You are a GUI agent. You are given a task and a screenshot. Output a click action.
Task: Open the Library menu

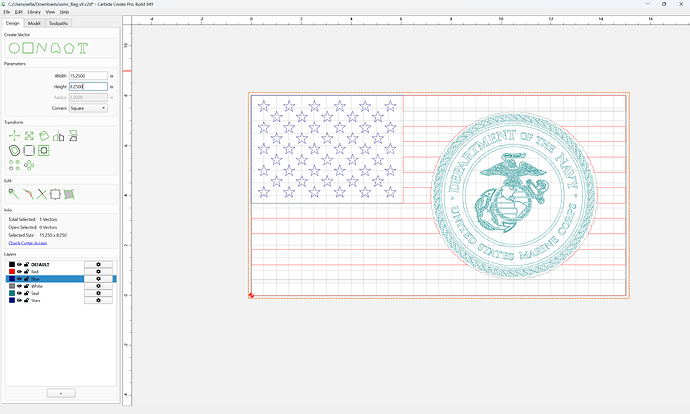tap(34, 12)
